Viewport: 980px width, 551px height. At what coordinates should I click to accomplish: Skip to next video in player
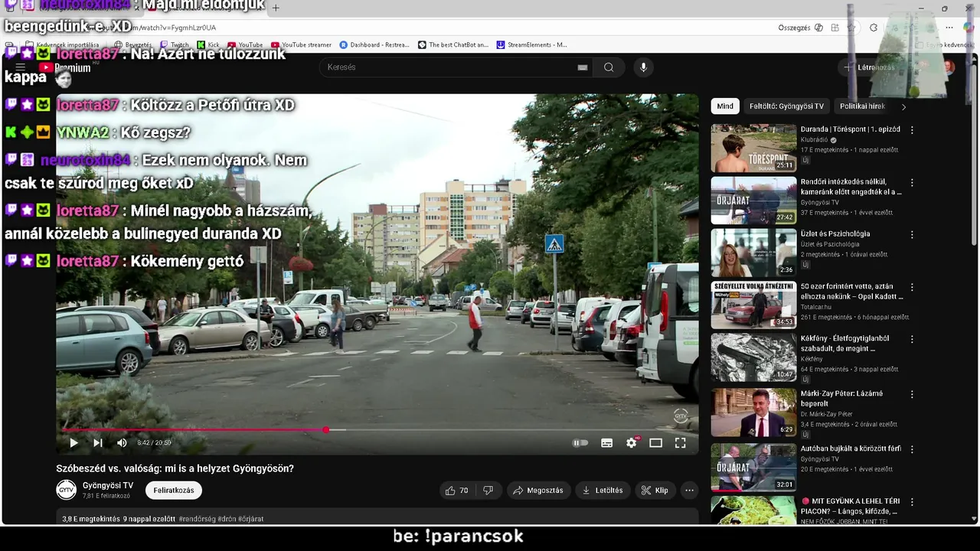pyautogui.click(x=98, y=442)
